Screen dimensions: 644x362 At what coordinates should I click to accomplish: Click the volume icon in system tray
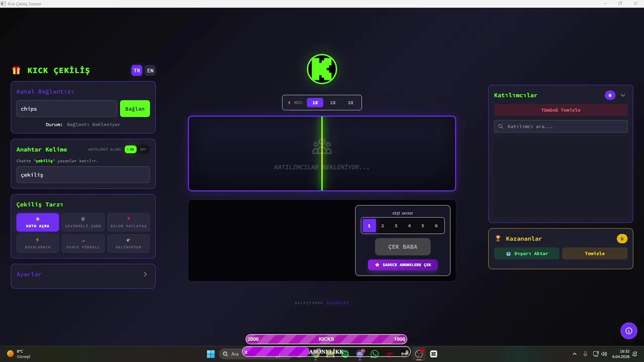click(604, 354)
